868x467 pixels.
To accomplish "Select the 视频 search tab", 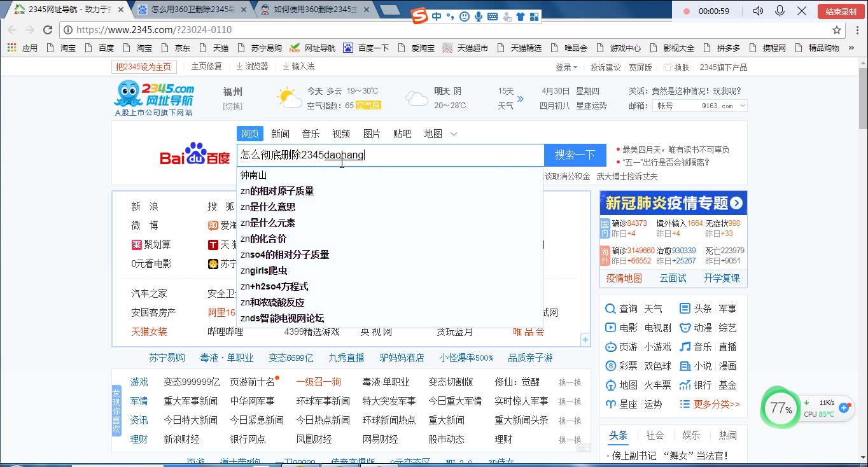I will (x=341, y=134).
